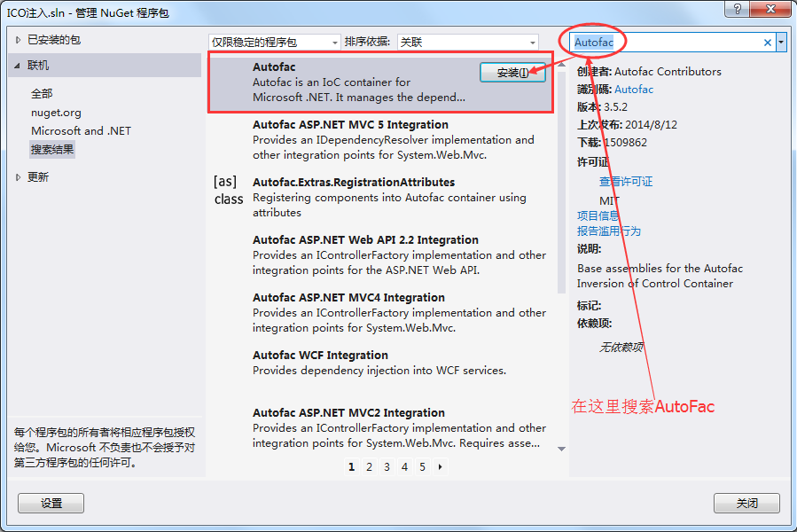Open the search box dropdown arrow
The image size is (797, 532).
(x=781, y=43)
